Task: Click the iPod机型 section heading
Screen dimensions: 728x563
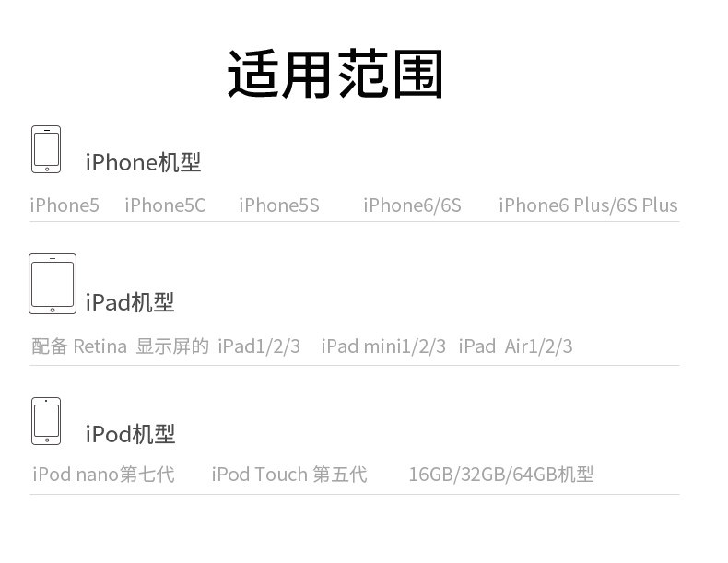Action: pyautogui.click(x=130, y=434)
